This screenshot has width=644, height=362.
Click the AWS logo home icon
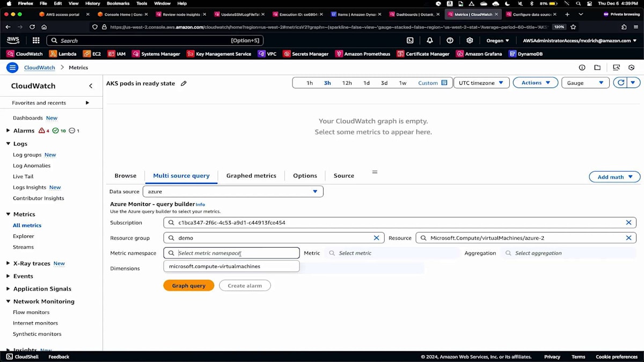point(13,40)
